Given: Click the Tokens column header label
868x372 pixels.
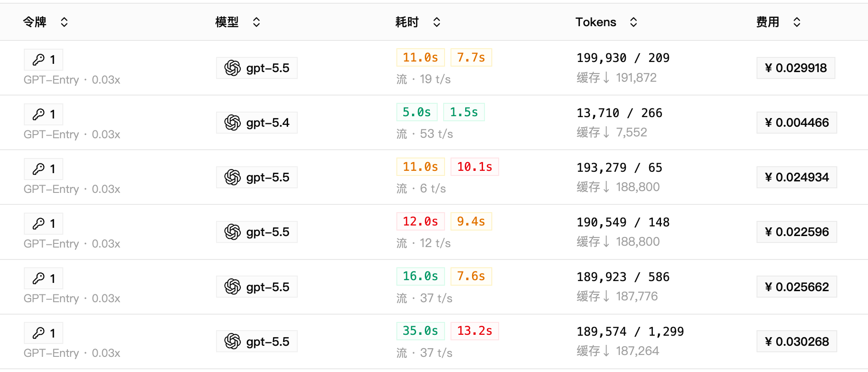Looking at the screenshot, I should click(x=596, y=22).
